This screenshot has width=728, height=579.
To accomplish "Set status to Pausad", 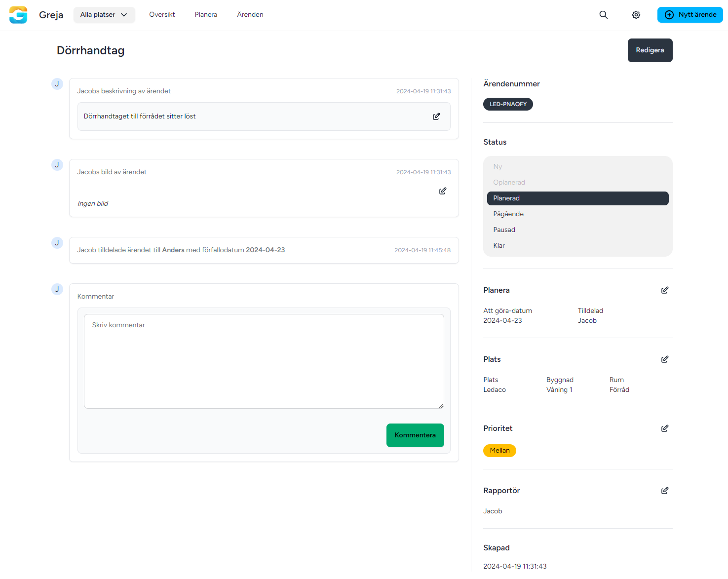I will [x=504, y=230].
